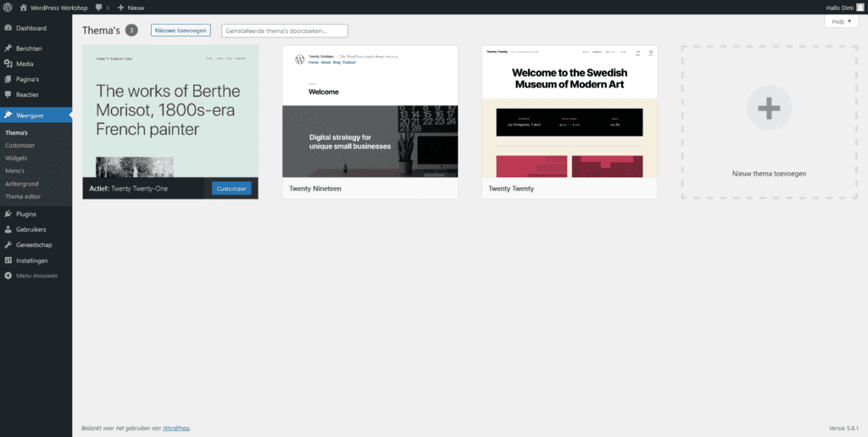Click the Nieuw link in admin bar
Viewport: 868px width, 437px height.
click(136, 8)
